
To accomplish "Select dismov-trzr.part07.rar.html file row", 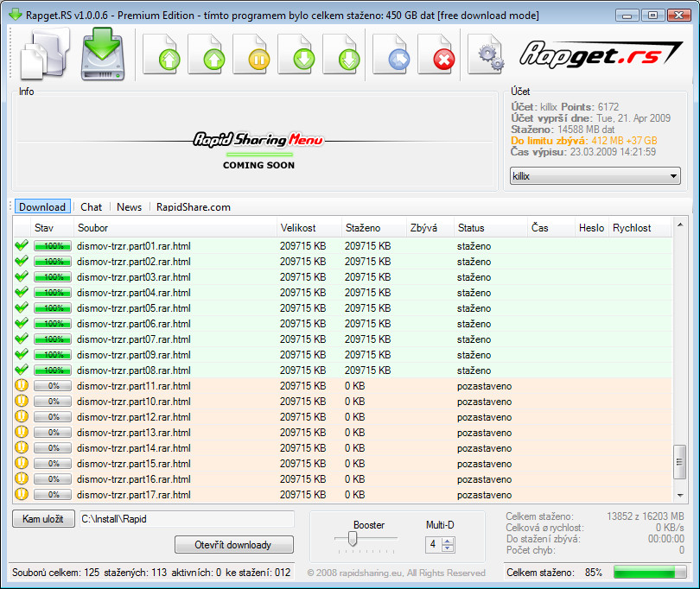I will [343, 339].
